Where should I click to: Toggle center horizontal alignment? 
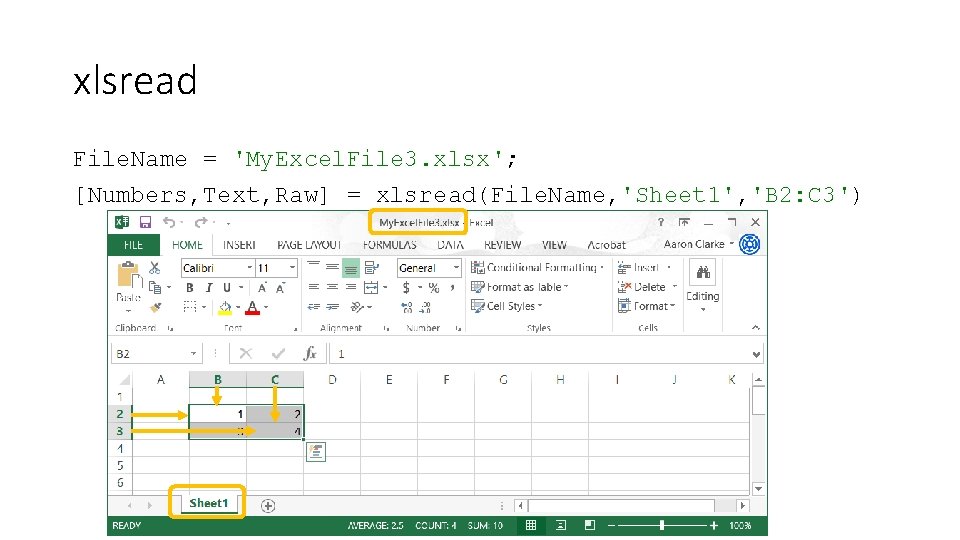[x=332, y=287]
